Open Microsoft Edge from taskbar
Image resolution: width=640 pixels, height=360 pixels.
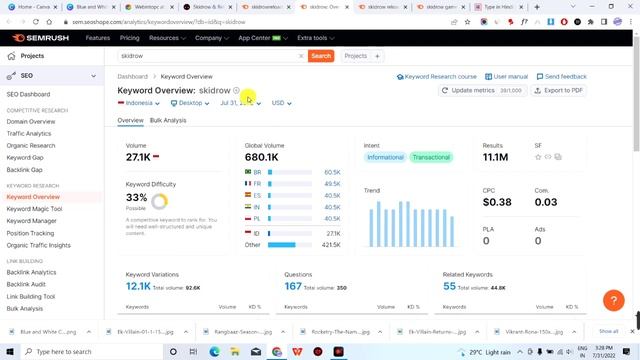(x=214, y=351)
